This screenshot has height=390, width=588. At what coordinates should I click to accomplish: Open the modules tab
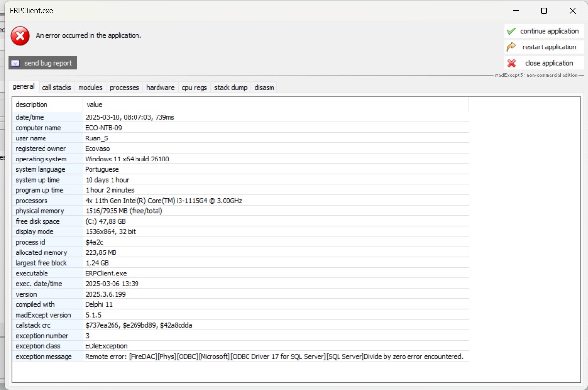coord(90,87)
